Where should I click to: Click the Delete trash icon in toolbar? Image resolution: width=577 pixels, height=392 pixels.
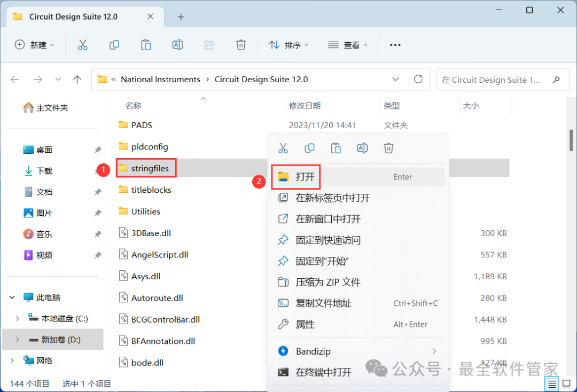point(241,45)
